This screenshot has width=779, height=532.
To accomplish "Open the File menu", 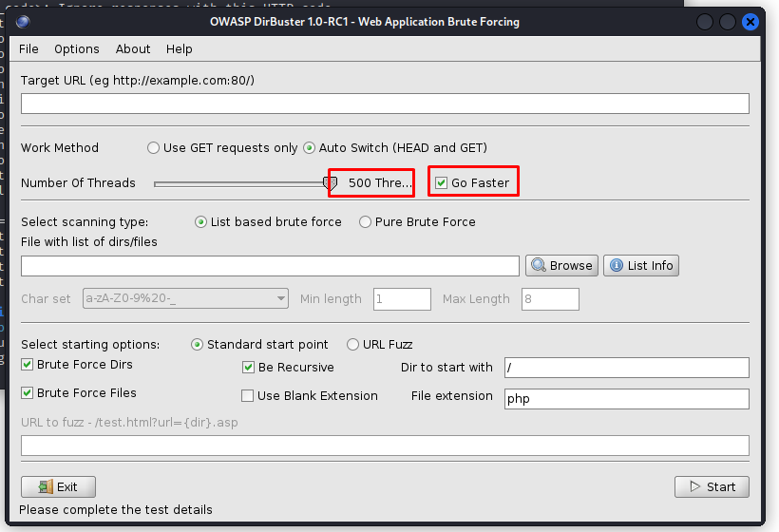I will pyautogui.click(x=28, y=49).
